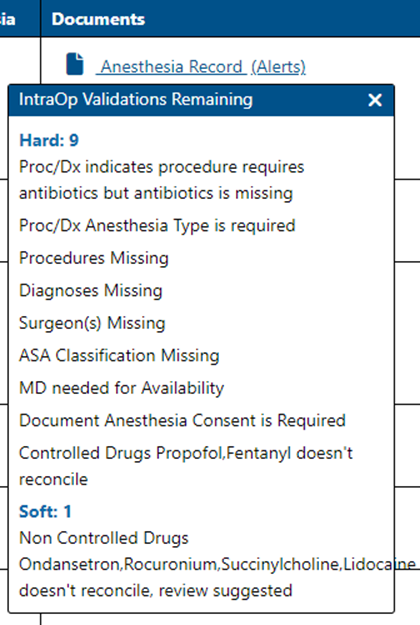Click Document Anesthesia Consent is Required
This screenshot has width=420, height=625.
coord(182,421)
